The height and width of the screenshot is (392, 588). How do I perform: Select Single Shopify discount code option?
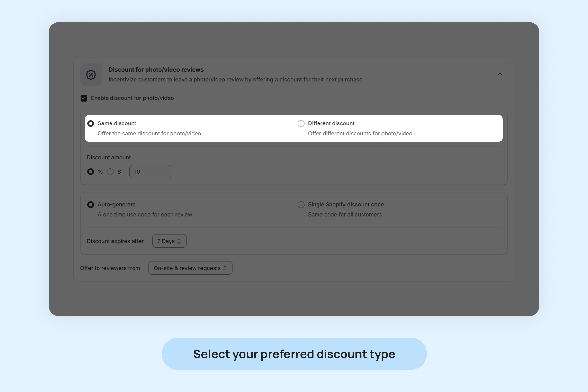click(301, 205)
